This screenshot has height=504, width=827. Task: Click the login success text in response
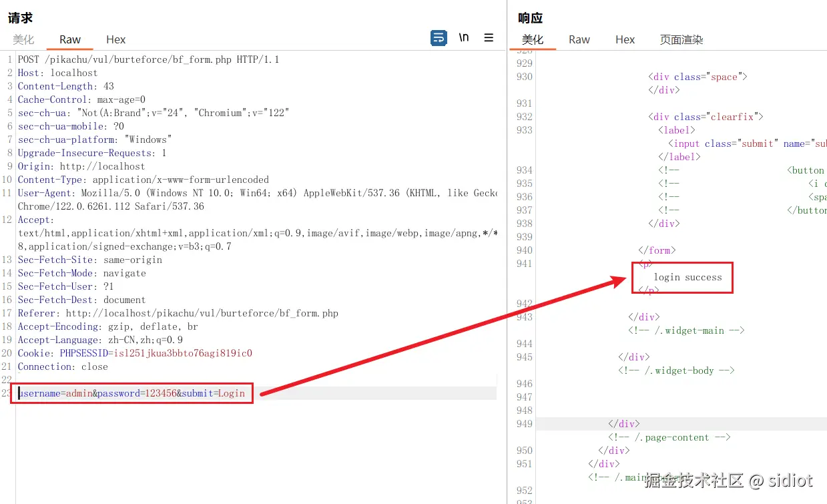pyautogui.click(x=687, y=277)
